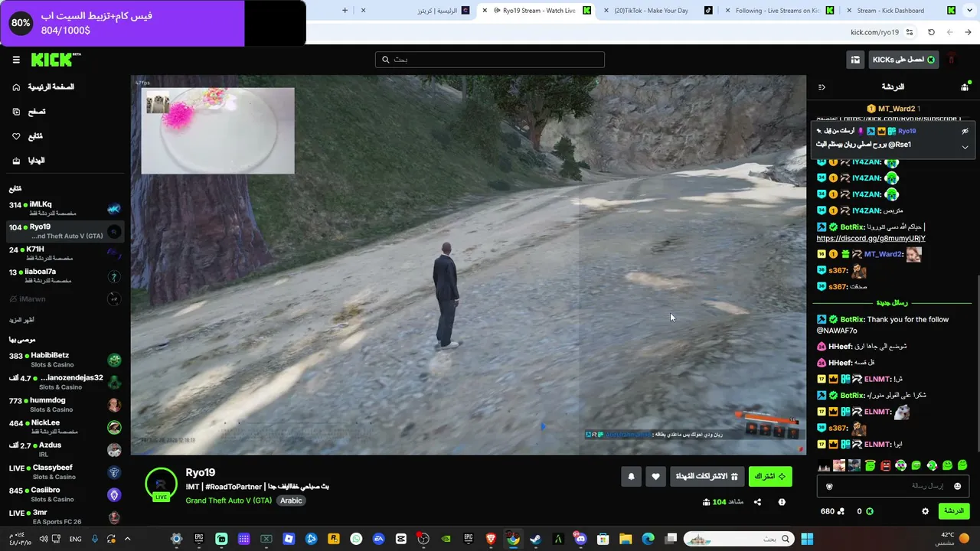View channel points balance 680
This screenshot has height=551, width=980.
[x=832, y=511]
